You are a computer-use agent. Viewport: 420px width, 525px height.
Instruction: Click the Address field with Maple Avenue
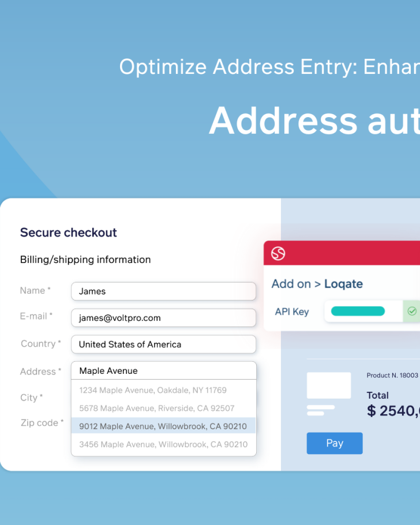point(164,370)
